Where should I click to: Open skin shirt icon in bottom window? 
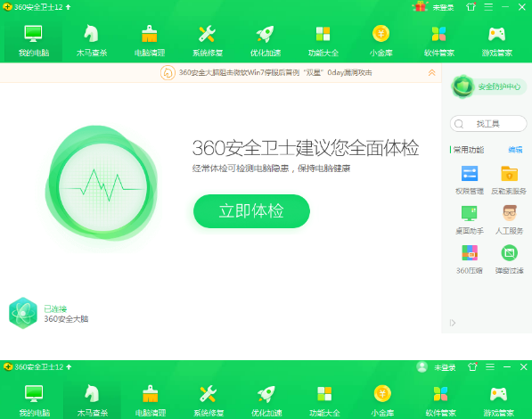(472, 367)
